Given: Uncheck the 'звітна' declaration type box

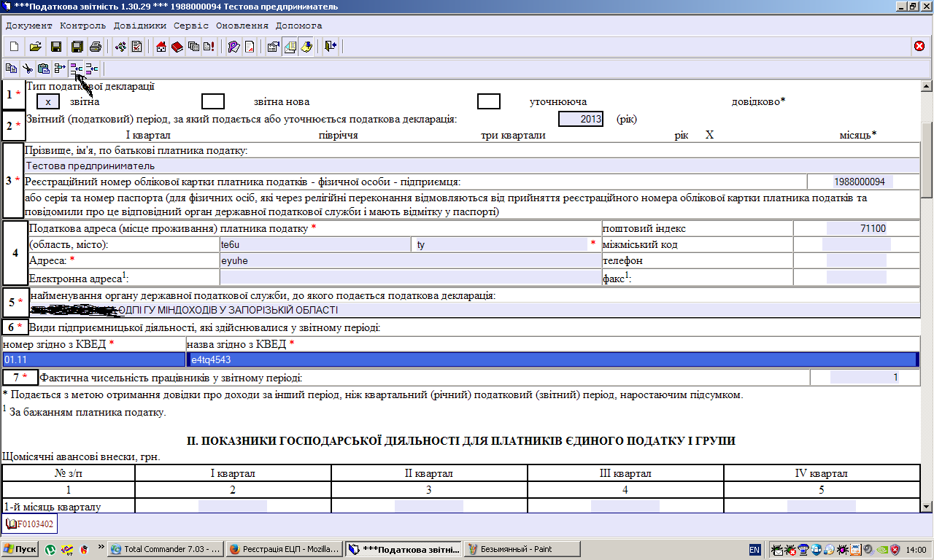Looking at the screenshot, I should [x=47, y=102].
